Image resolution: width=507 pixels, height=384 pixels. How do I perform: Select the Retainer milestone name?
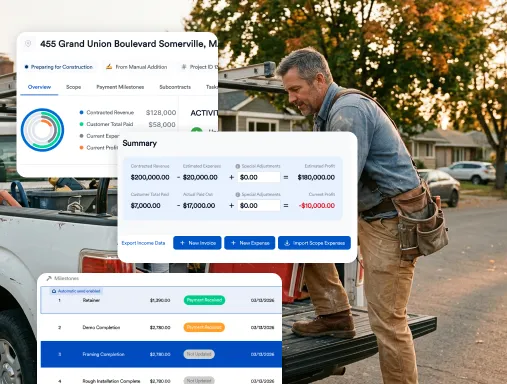pos(91,300)
